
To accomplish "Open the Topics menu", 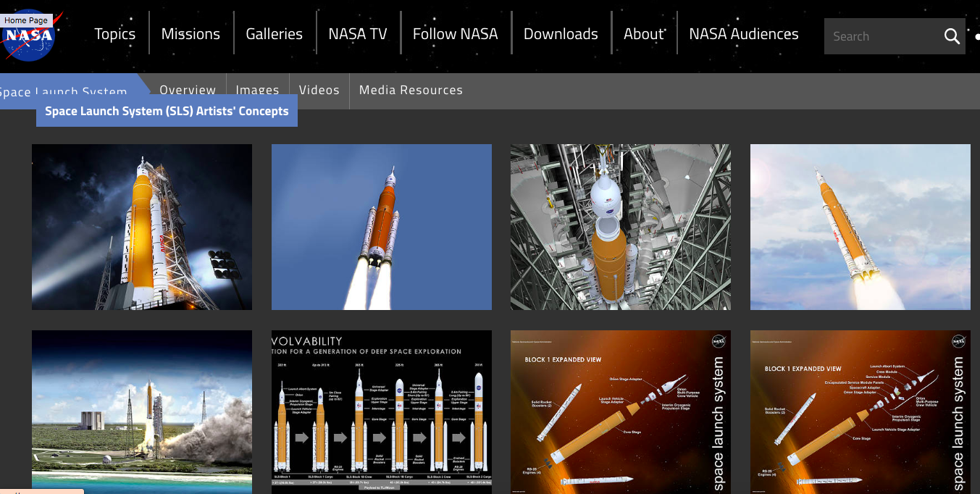I will [x=114, y=34].
